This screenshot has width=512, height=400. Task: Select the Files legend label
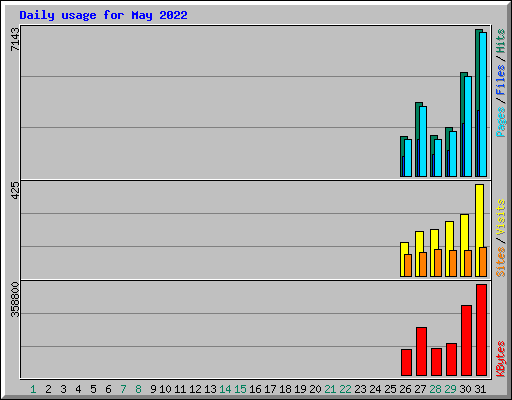tap(501, 80)
